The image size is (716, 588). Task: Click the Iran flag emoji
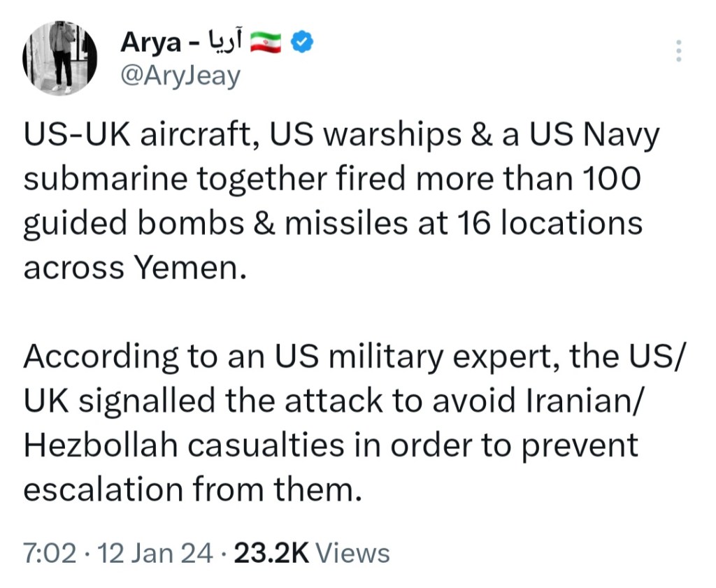pyautogui.click(x=265, y=43)
